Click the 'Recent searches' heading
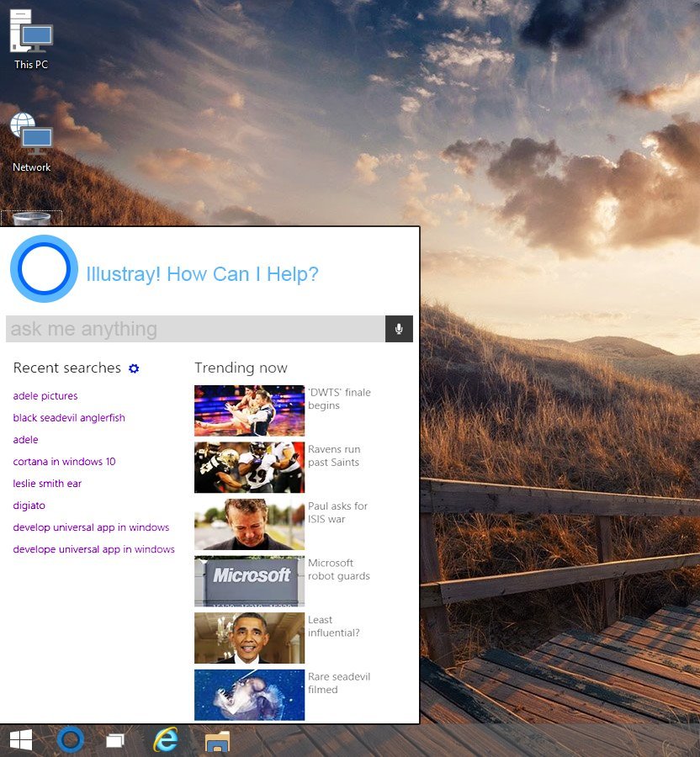The height and width of the screenshot is (757, 700). pyautogui.click(x=67, y=368)
